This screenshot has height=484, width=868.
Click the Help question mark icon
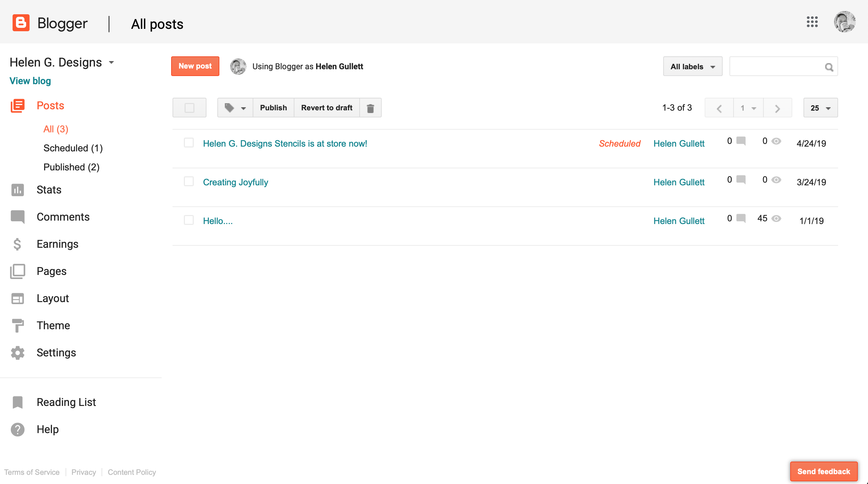(x=17, y=429)
